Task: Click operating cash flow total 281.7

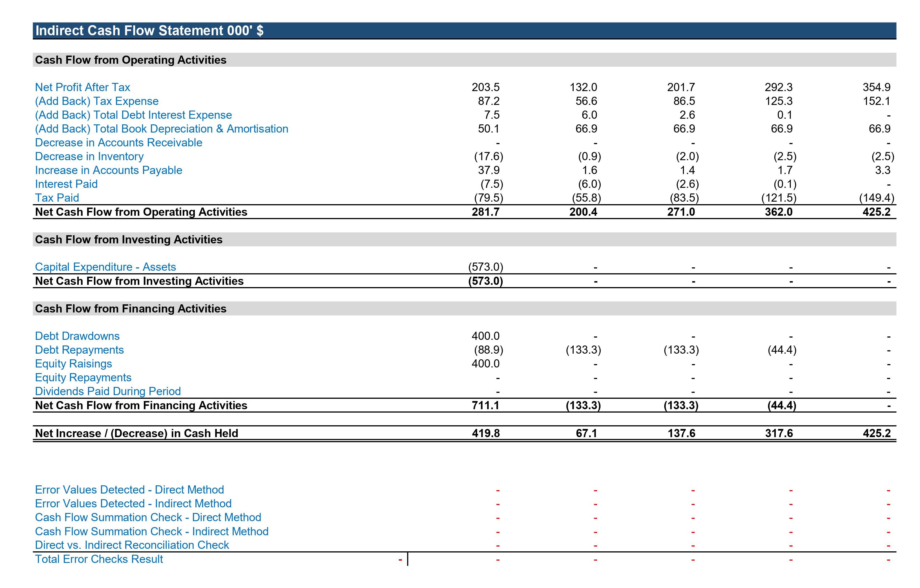Action: (x=486, y=212)
